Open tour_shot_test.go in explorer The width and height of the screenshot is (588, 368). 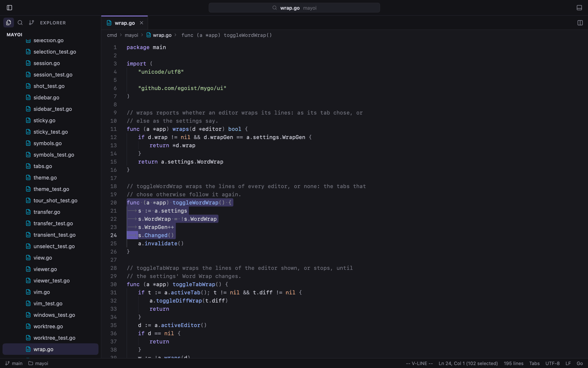tap(50, 201)
